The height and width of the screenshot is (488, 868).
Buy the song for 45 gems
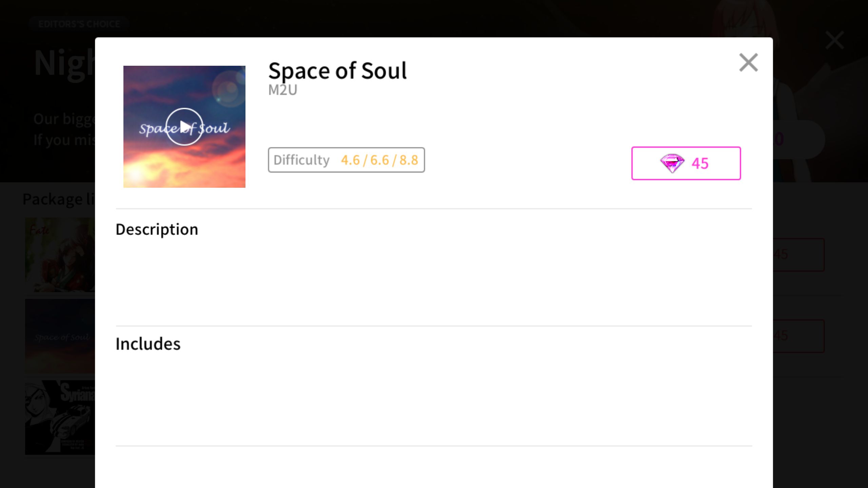click(686, 163)
